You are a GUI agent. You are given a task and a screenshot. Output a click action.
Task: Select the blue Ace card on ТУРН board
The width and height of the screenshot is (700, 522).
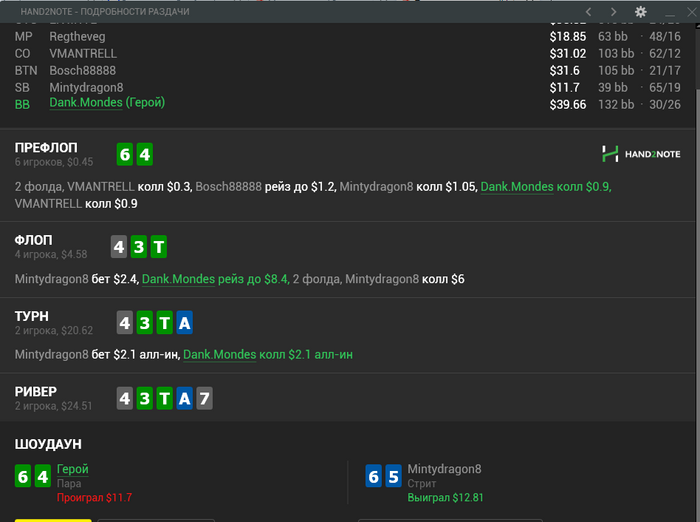[x=184, y=322]
